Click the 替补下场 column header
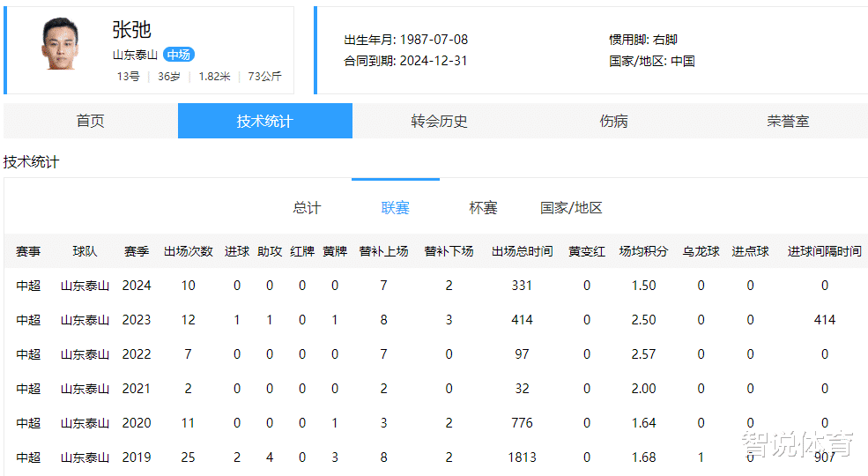Screen dimensions: 868x476 click(449, 251)
